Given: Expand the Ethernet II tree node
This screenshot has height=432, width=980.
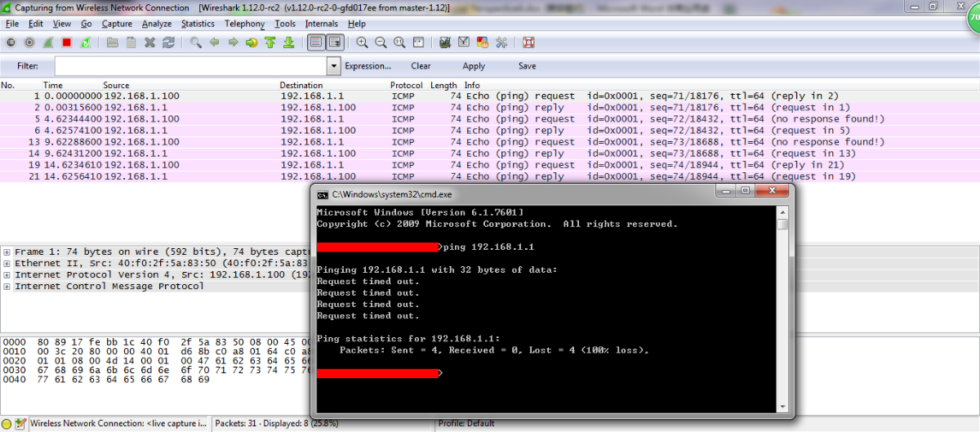Looking at the screenshot, I should point(7,264).
